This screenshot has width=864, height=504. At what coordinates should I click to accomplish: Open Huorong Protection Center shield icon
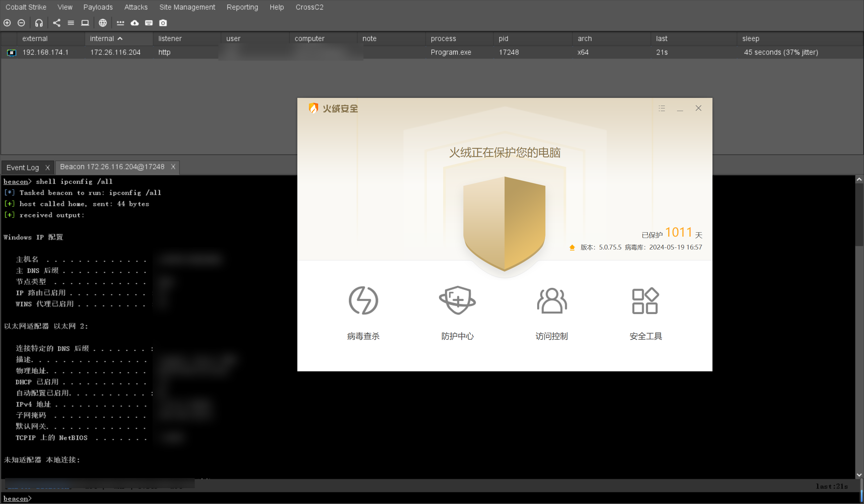[457, 301]
